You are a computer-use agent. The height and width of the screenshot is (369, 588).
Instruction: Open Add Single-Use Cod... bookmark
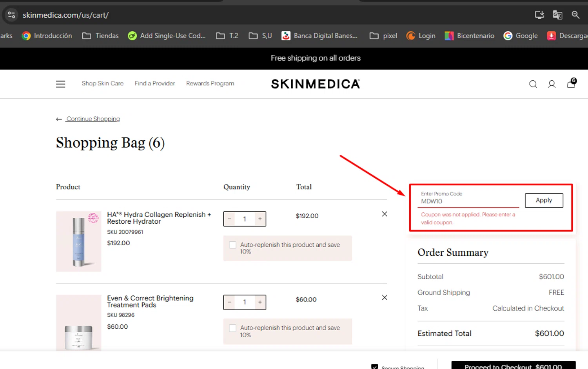167,36
